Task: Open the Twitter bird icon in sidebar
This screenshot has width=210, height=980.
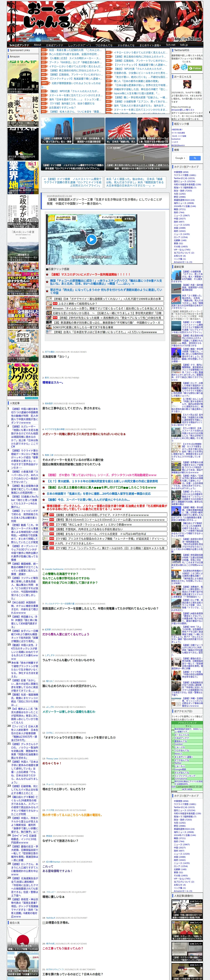Action: coord(184,67)
